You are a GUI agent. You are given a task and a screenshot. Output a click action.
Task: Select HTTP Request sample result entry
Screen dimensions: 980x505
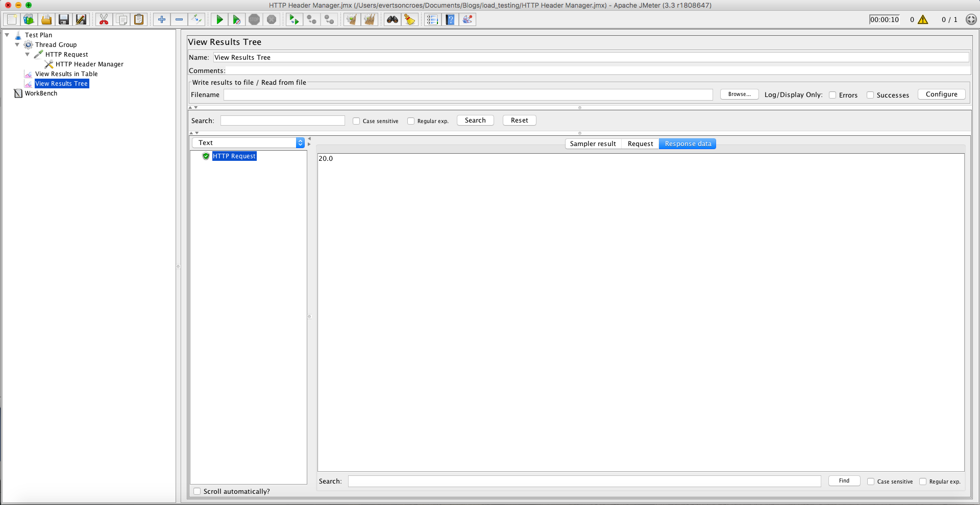click(x=234, y=156)
